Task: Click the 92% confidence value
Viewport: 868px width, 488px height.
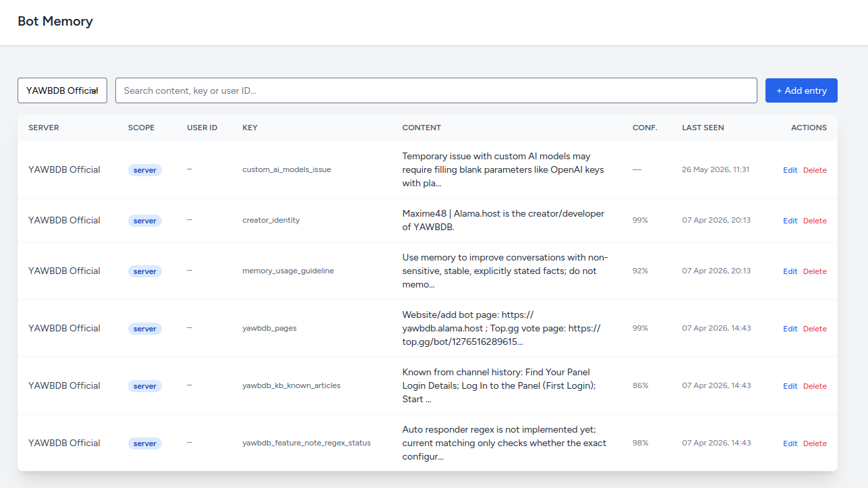Action: [640, 271]
